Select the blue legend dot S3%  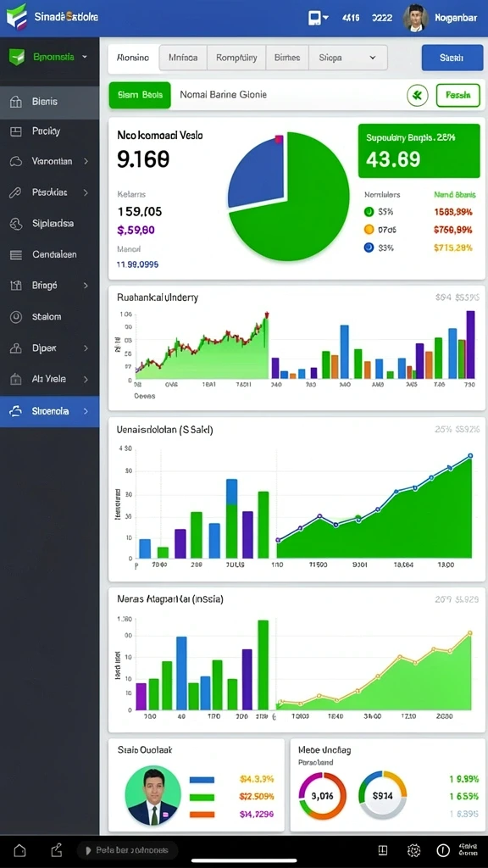[x=369, y=248]
